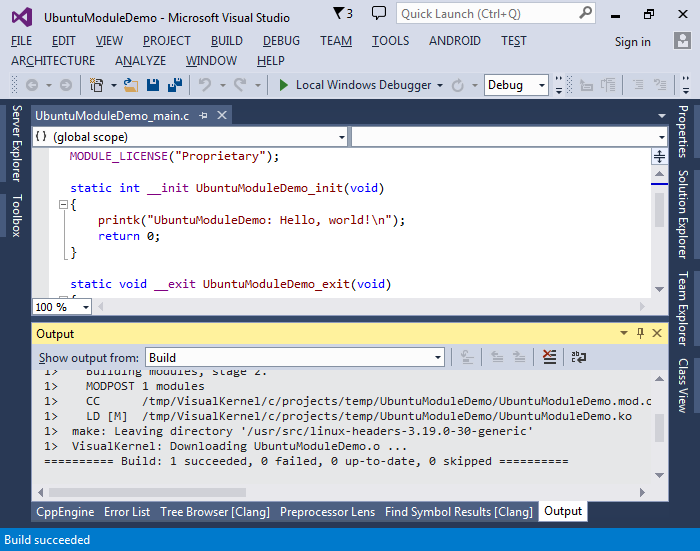Click the Output vertical scrollbar thumb
The image size is (700, 551).
tap(659, 428)
